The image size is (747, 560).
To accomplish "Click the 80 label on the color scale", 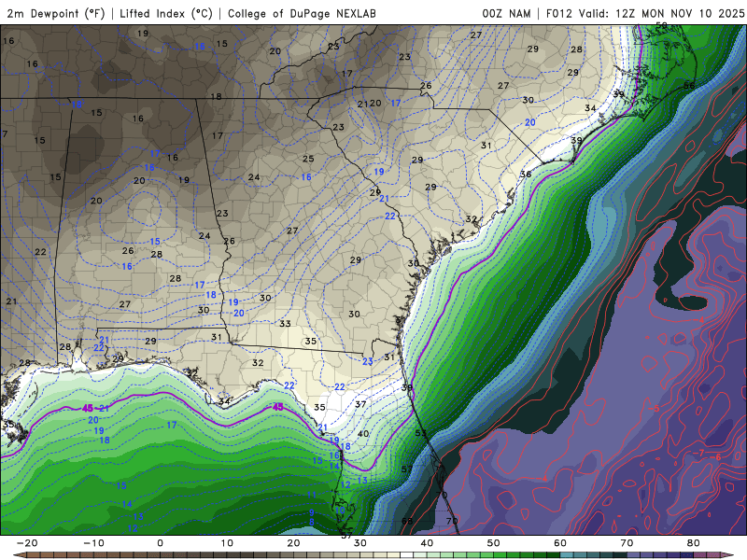I will coord(694,543).
